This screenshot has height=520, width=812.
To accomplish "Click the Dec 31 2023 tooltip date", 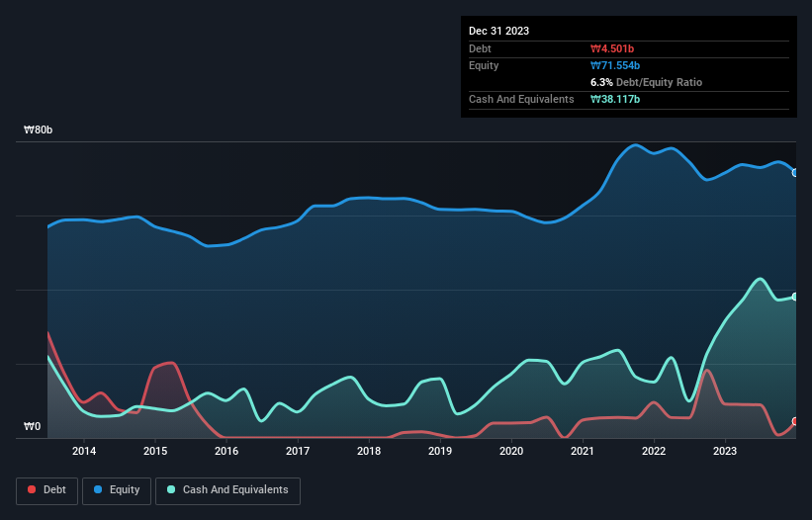I will pyautogui.click(x=498, y=31).
